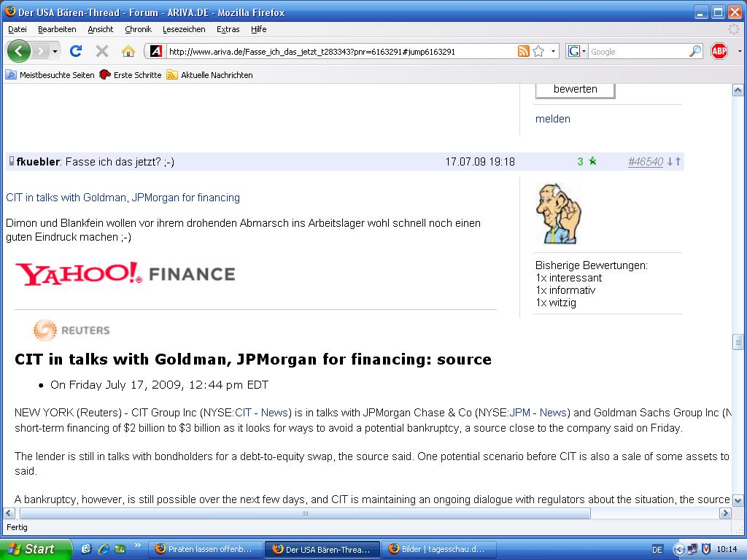Image resolution: width=747 pixels, height=560 pixels.
Task: Click the vertical scrollbar down arrow
Action: pos(738,500)
